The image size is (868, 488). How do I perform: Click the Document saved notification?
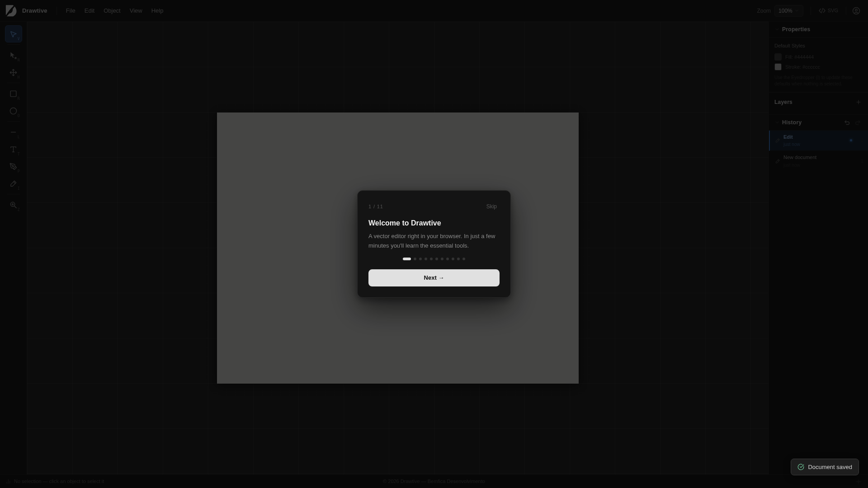click(825, 467)
